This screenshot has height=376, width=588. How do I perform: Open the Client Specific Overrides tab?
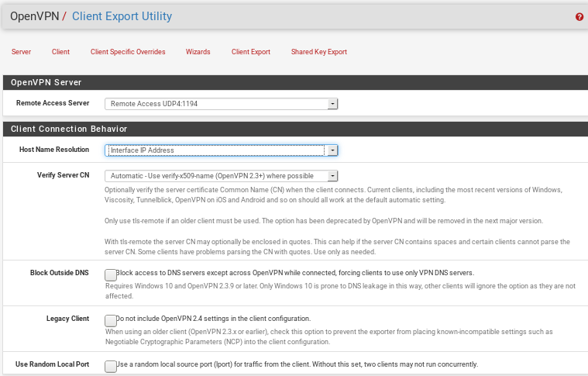128,52
